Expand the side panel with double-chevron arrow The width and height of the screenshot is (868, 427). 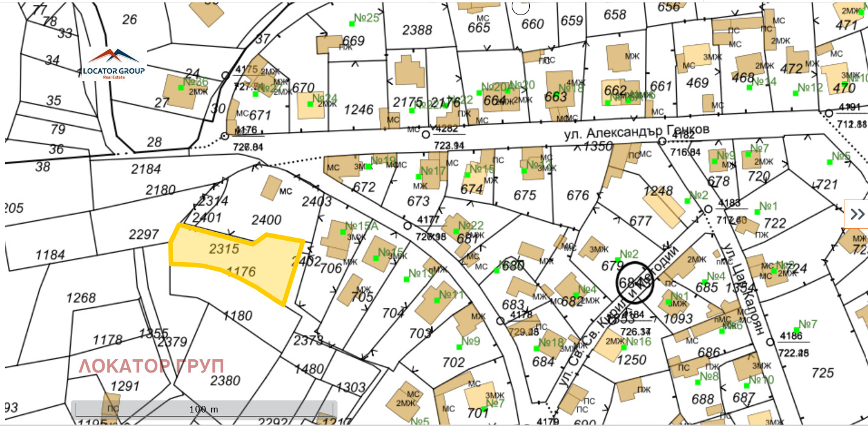(x=857, y=214)
